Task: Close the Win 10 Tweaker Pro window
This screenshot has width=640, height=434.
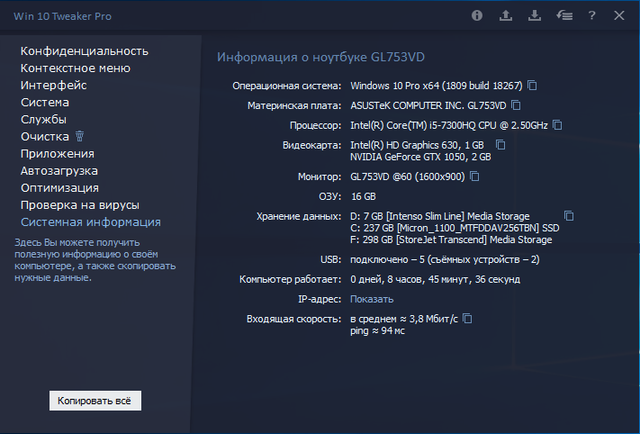Action: tap(619, 16)
